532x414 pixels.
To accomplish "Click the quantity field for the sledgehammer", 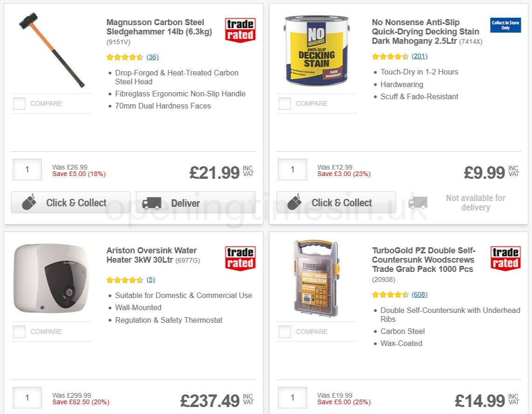I will 27,170.
